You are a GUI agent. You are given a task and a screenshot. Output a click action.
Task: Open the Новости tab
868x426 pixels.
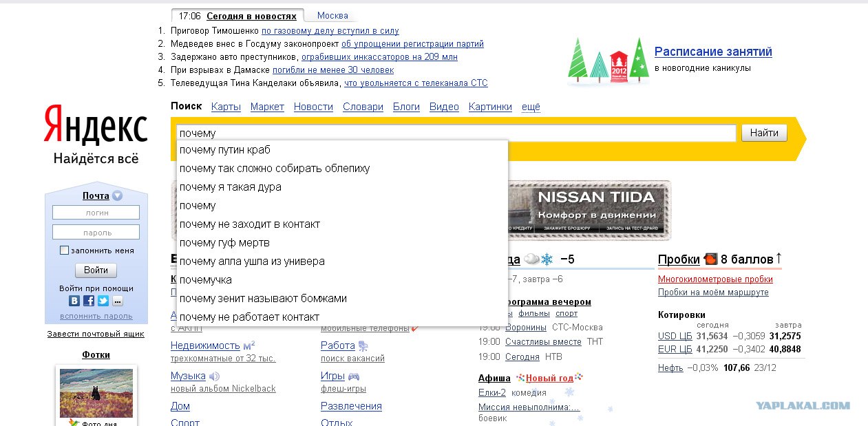point(313,107)
